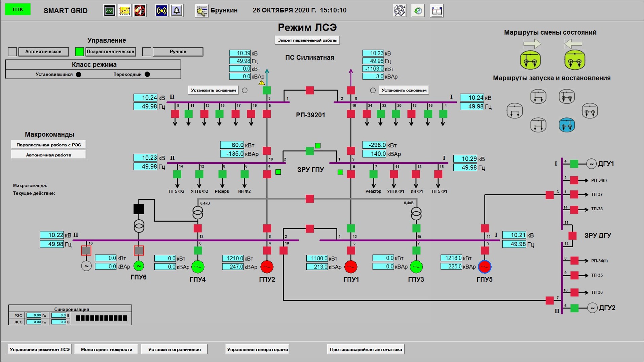Screen dimensions: 644x362
Task: Select the blue highlighted startup route icon
Action: click(567, 125)
